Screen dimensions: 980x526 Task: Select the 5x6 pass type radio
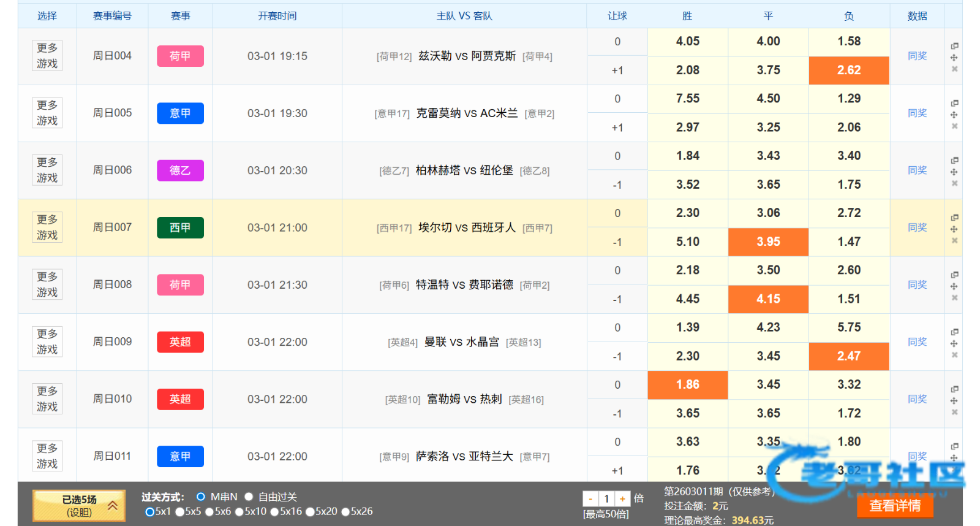209,512
